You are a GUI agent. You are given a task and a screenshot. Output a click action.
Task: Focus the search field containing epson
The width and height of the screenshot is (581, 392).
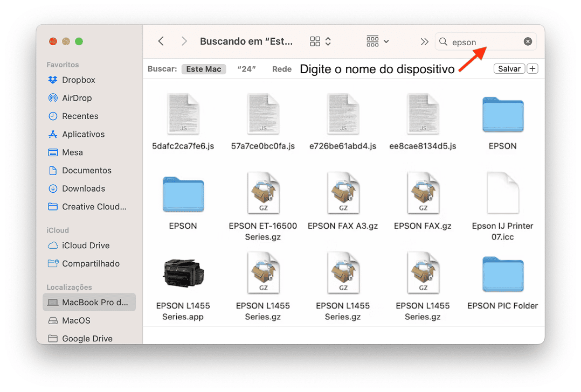486,41
